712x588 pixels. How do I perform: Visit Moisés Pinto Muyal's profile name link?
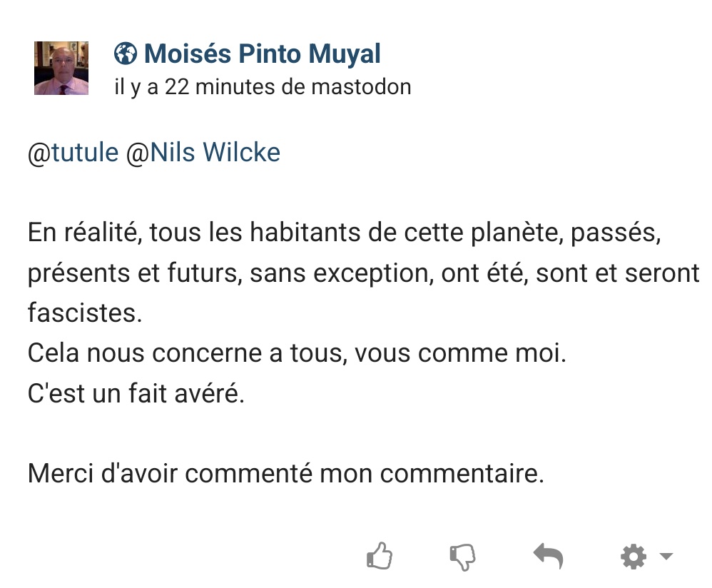262,54
